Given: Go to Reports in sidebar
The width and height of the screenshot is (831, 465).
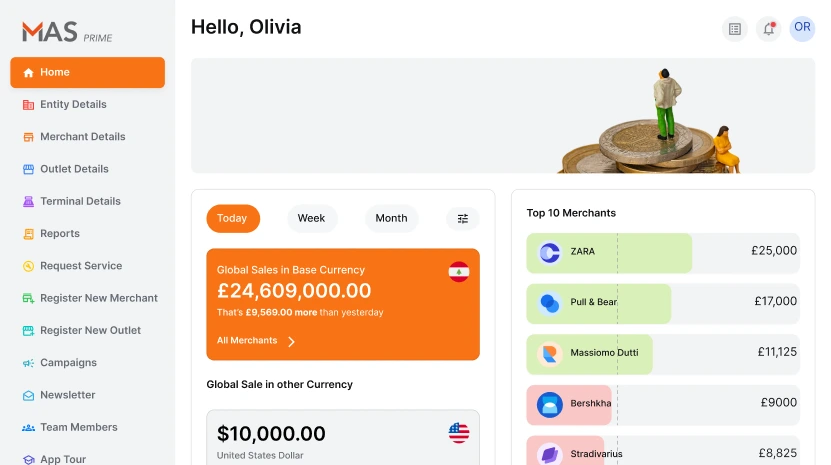Looking at the screenshot, I should 60,234.
